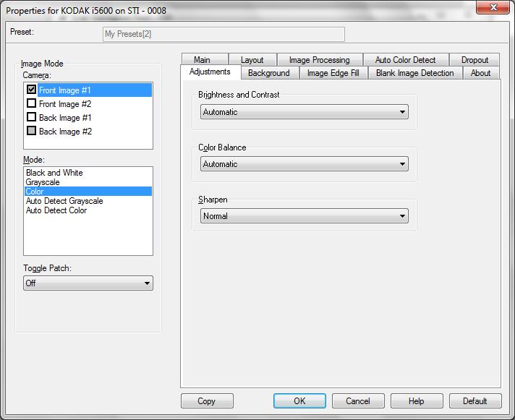Select Front Image #1 camera row

pyautogui.click(x=95, y=90)
